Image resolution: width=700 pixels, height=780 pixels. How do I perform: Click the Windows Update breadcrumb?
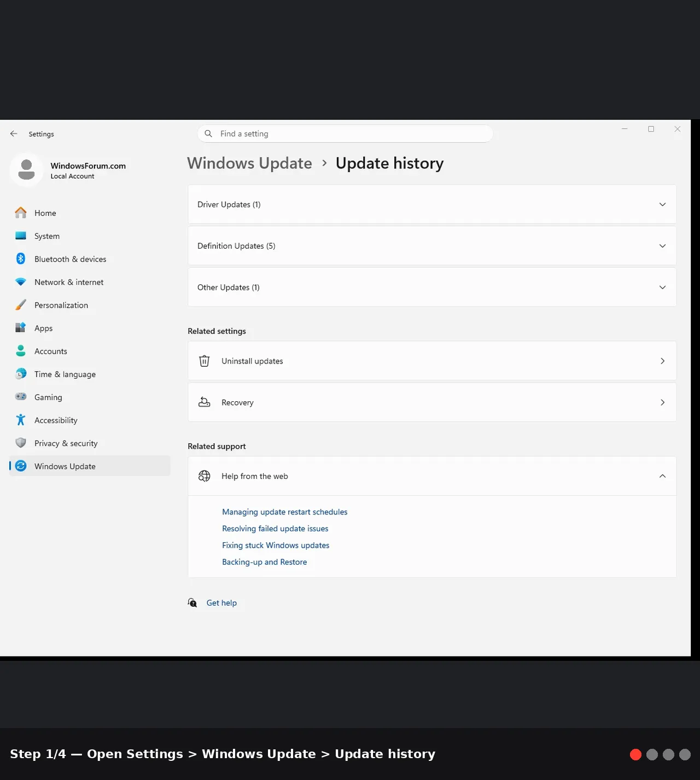[x=249, y=163]
